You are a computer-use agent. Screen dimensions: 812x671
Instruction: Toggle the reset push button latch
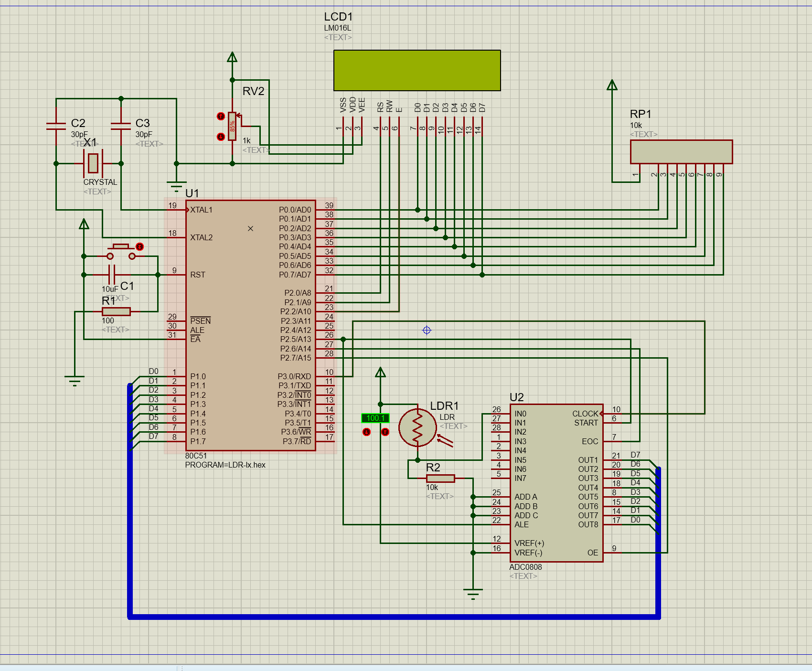139,247
